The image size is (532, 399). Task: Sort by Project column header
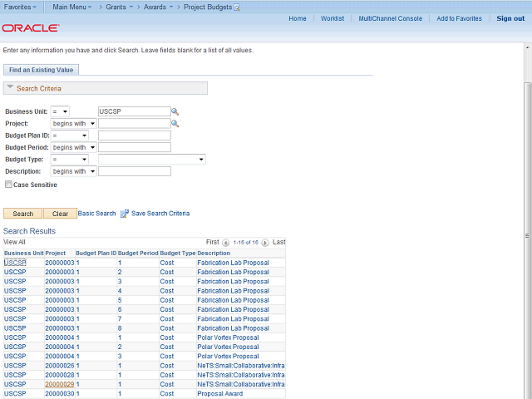pyautogui.click(x=56, y=253)
